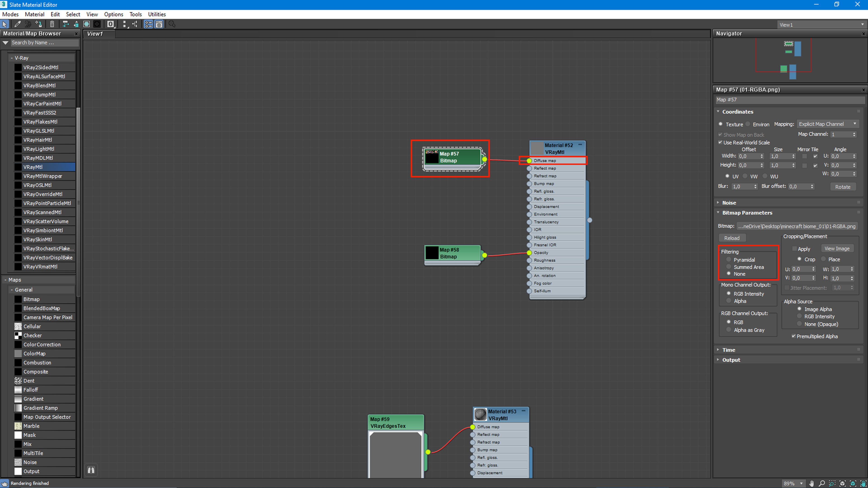Expand the Noise rollout
Screen dimensions: 868x488
pos(729,203)
